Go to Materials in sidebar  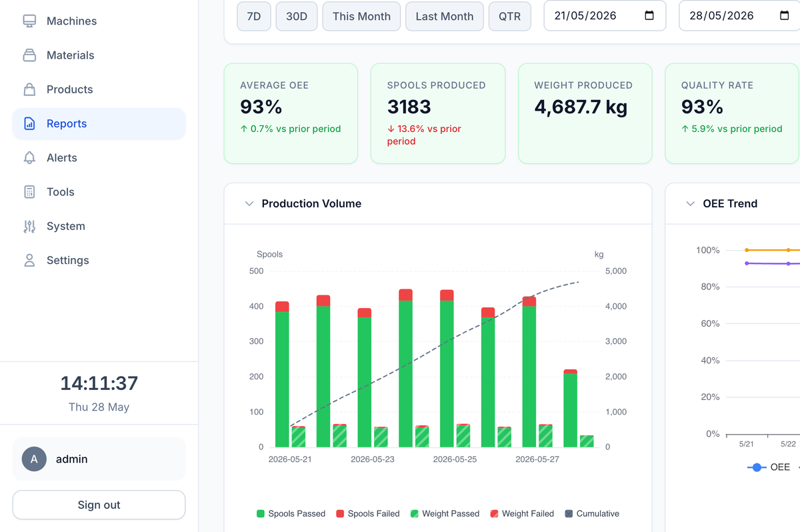tap(99, 55)
